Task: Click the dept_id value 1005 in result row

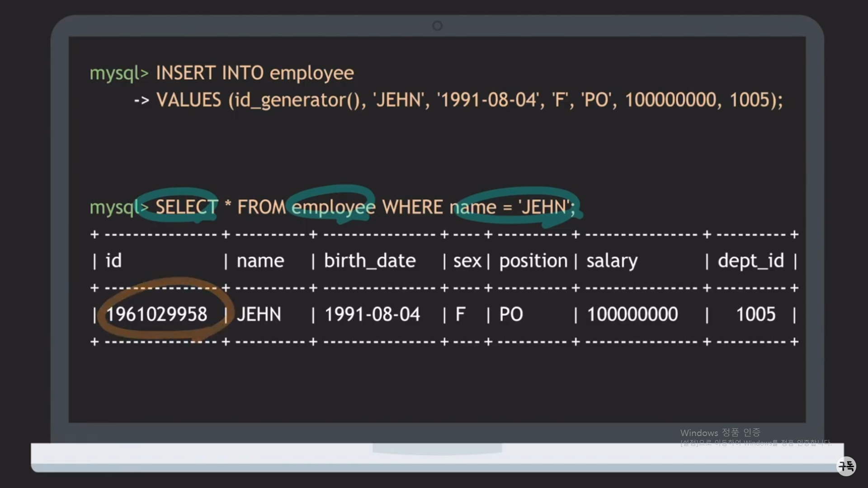Action: click(755, 314)
